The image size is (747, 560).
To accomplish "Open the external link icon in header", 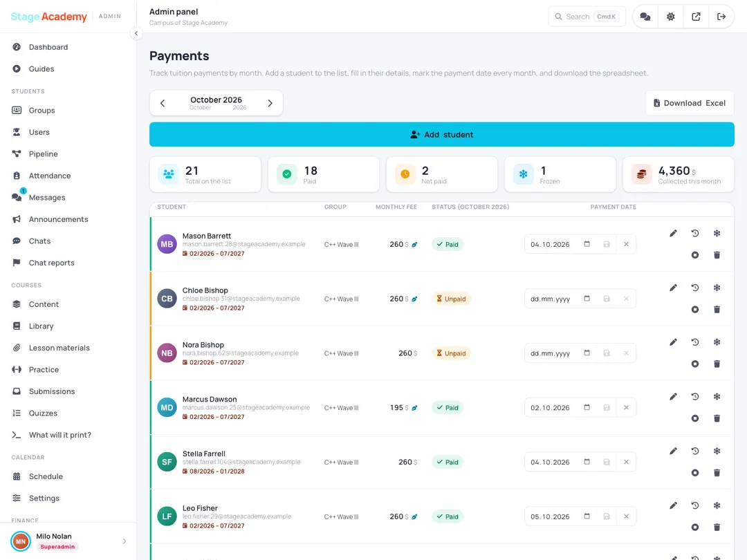I will [x=696, y=17].
